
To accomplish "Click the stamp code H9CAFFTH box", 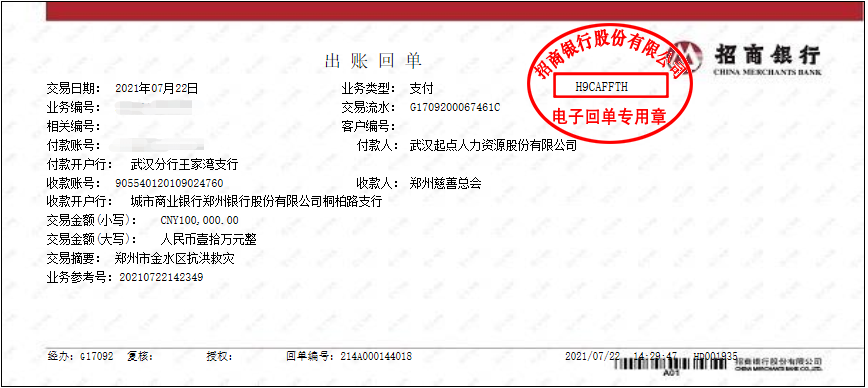I will 610,87.
